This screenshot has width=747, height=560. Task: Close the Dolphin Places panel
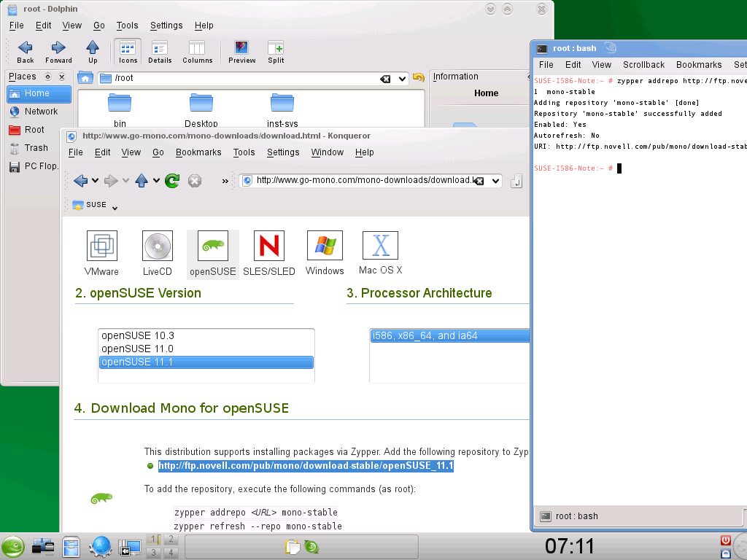click(x=61, y=77)
